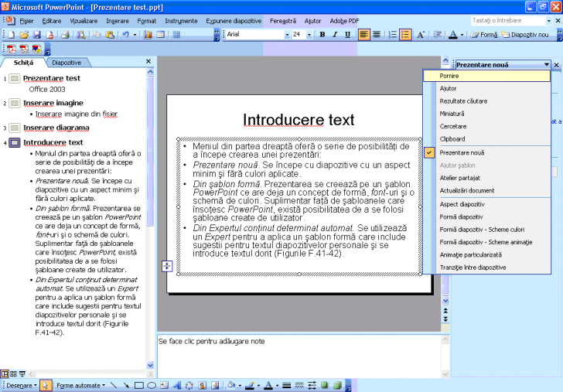
Task: Click the Paste clipboard icon
Action: (110, 35)
